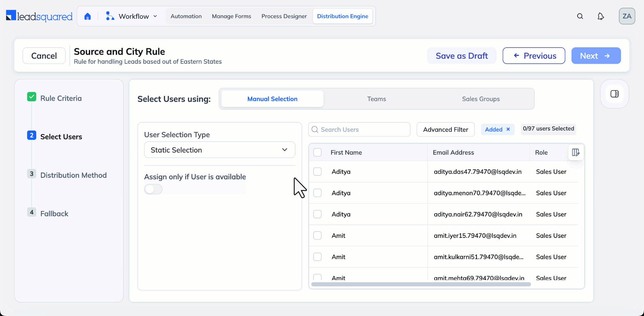Check Amit amit.kulkarni51 row checkbox
Screen dimensions: 644x316
click(317, 257)
